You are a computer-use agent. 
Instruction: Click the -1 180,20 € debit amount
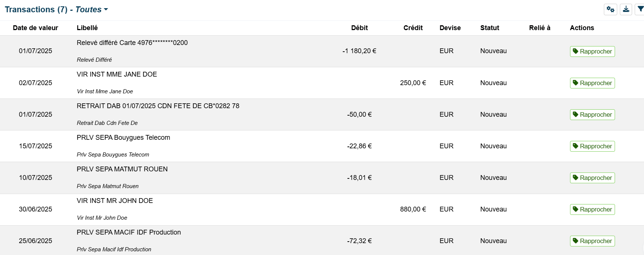[x=359, y=51]
